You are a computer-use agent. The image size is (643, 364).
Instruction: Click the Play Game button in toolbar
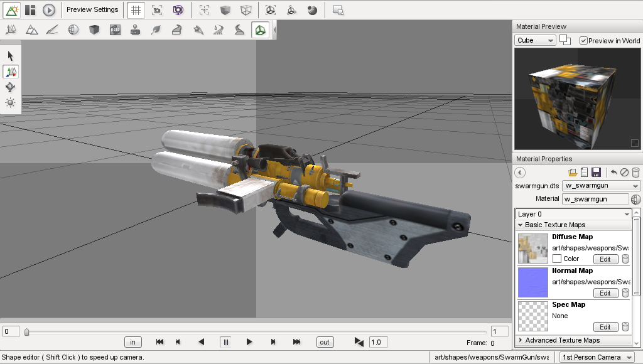tap(50, 9)
